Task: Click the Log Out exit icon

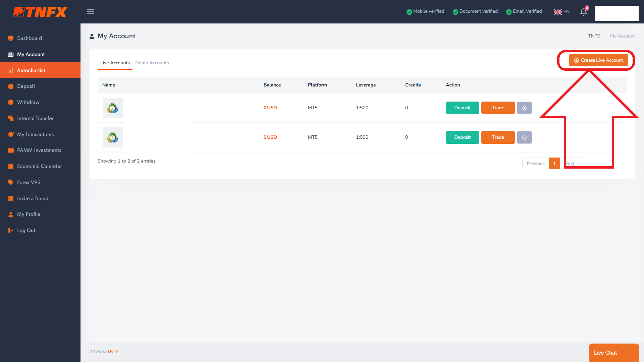Action: coord(11,230)
